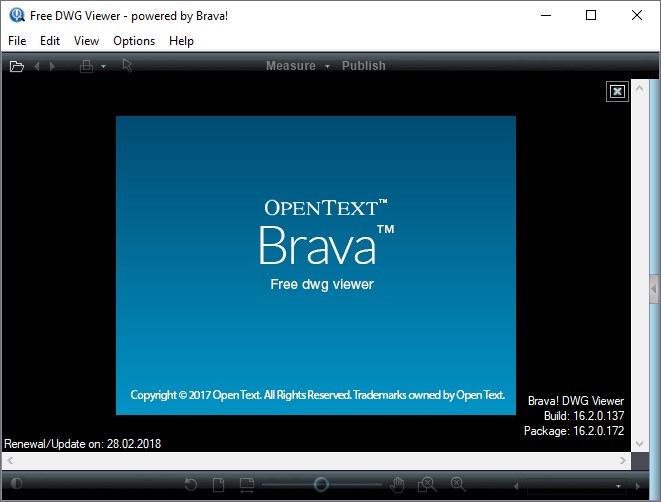Click the print icon in top toolbar

pyautogui.click(x=87, y=66)
